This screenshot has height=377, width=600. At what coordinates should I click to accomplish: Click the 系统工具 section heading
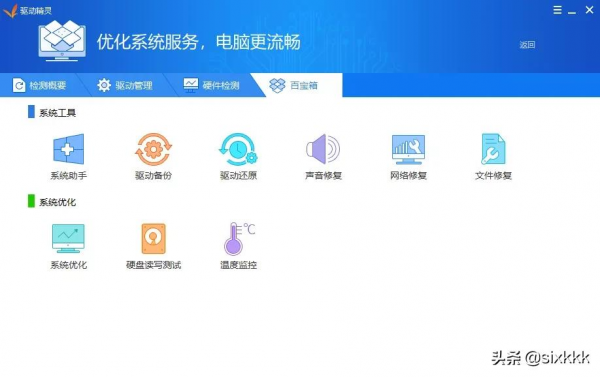(x=57, y=113)
